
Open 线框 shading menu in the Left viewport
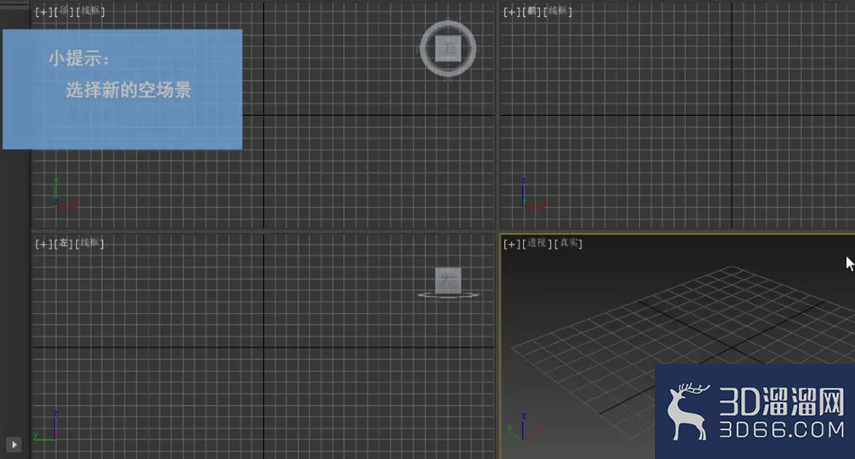tap(90, 243)
